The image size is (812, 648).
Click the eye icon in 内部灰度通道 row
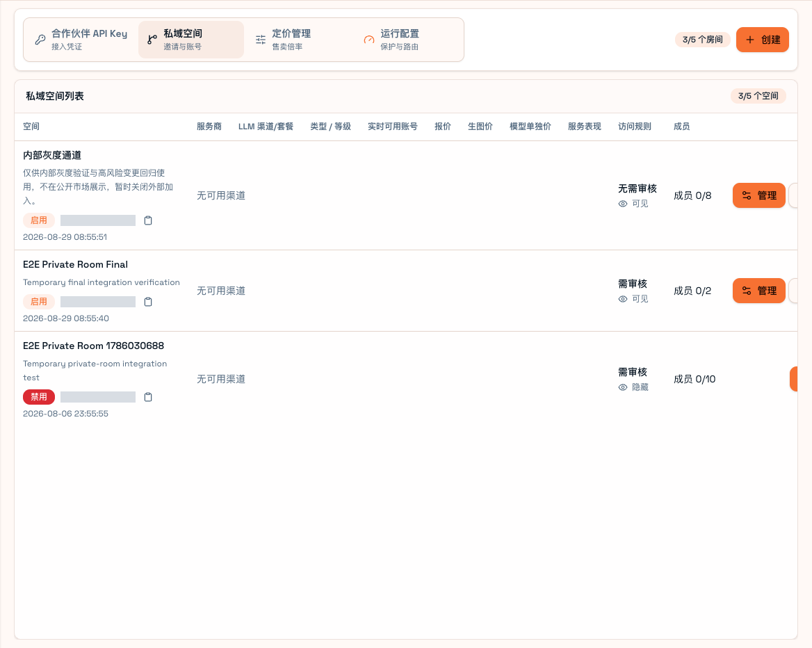pyautogui.click(x=623, y=204)
